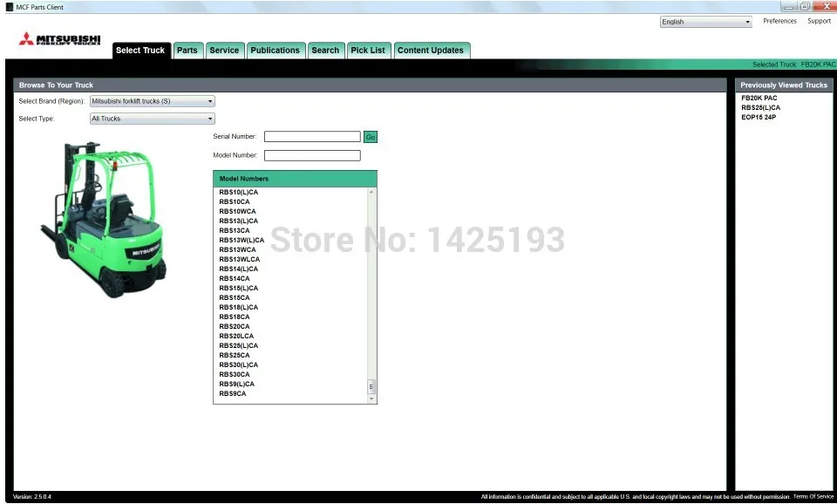Click the MCF Parts Client title bar icon
This screenshot has height=504, width=837.
pos(9,7)
